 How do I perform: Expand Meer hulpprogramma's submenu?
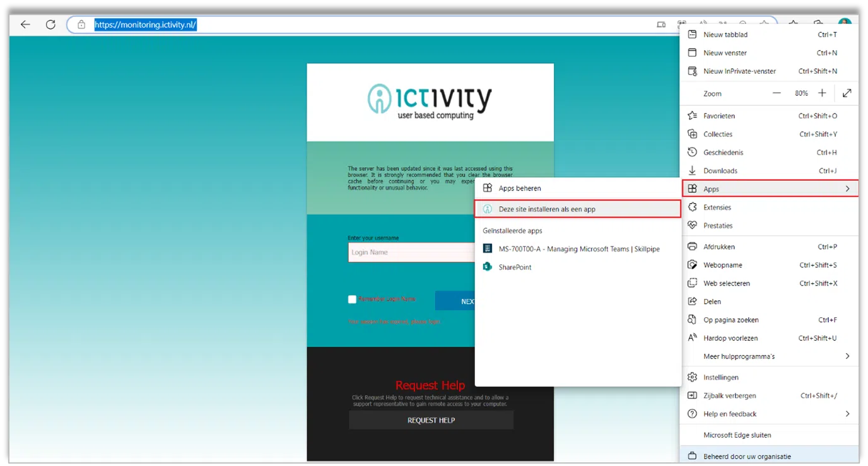(847, 356)
